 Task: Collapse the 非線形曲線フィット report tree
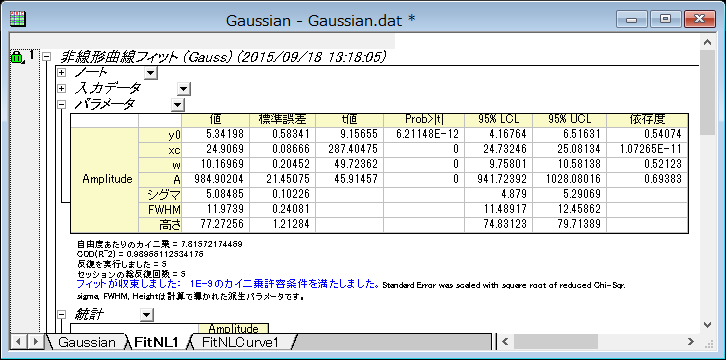[x=46, y=57]
